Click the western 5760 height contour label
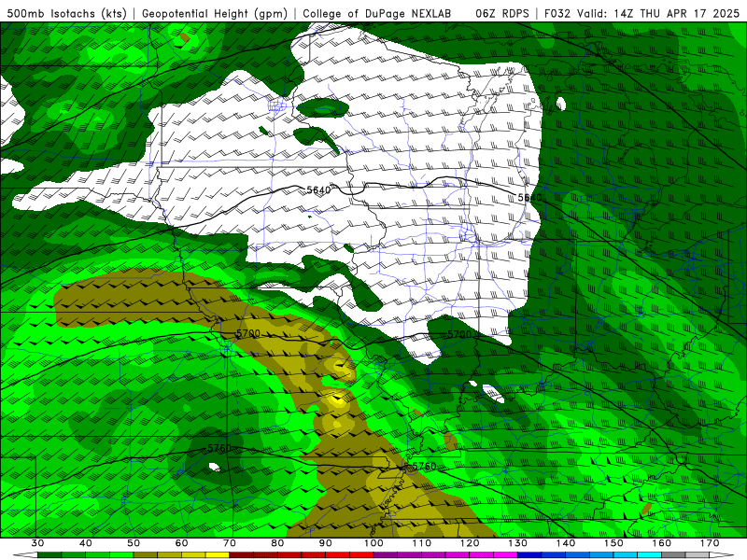Image resolution: width=747 pixels, height=560 pixels. (x=219, y=448)
